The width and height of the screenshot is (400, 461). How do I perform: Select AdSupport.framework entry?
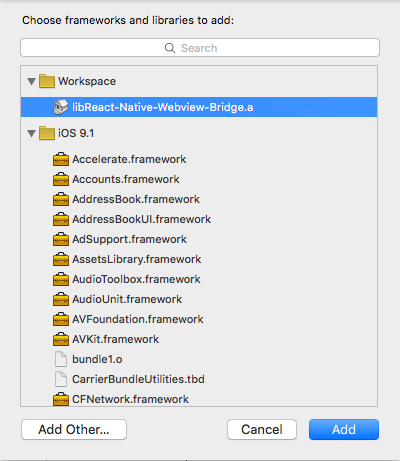click(x=199, y=239)
